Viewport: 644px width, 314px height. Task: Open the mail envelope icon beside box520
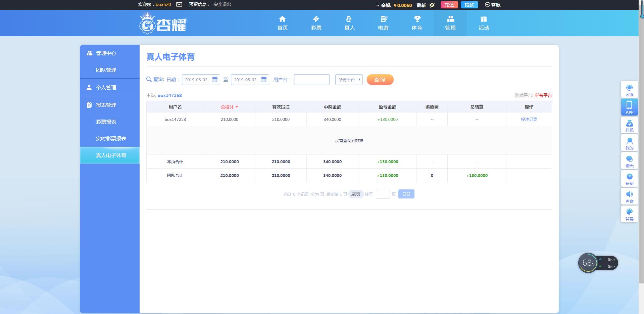pyautogui.click(x=179, y=4)
